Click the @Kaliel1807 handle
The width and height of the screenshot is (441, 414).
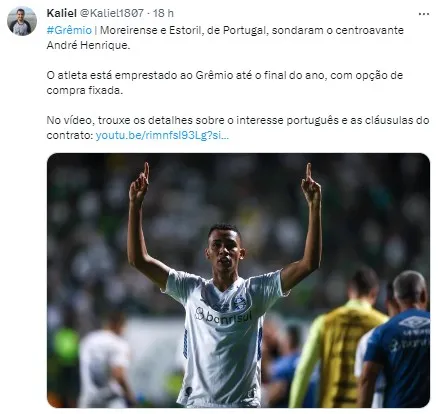click(x=112, y=13)
